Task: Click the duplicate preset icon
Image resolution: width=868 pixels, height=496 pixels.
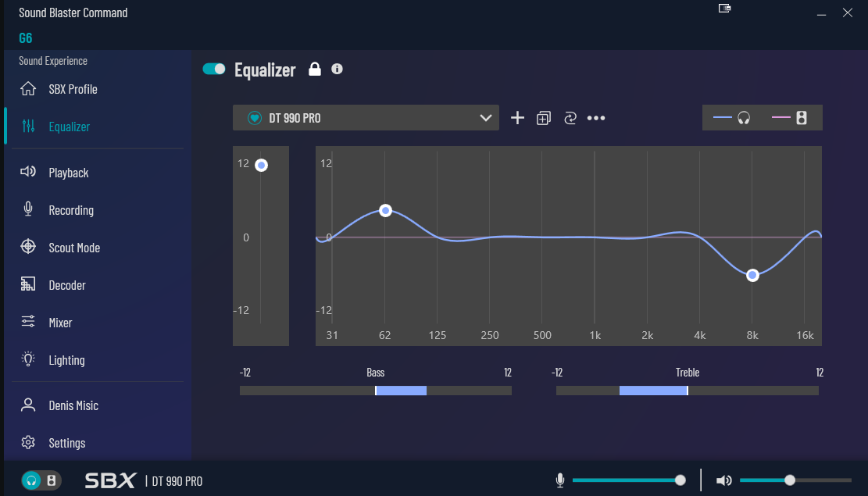Action: click(x=544, y=118)
